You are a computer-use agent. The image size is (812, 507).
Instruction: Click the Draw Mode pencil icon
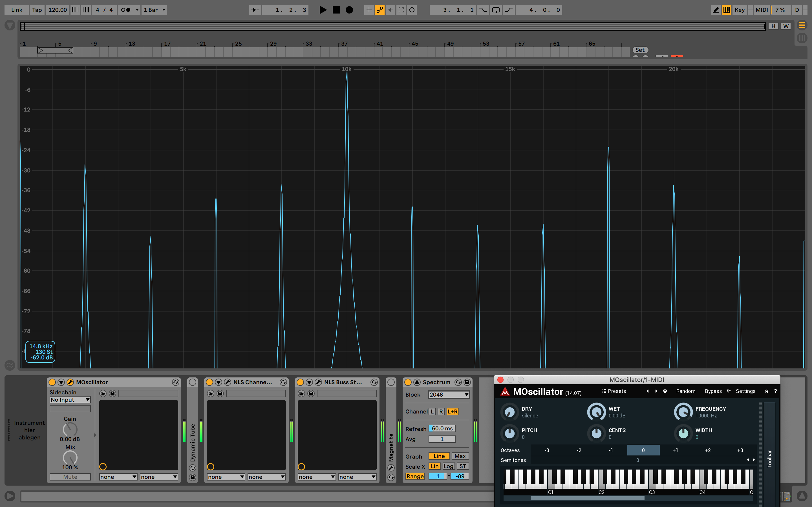[716, 10]
